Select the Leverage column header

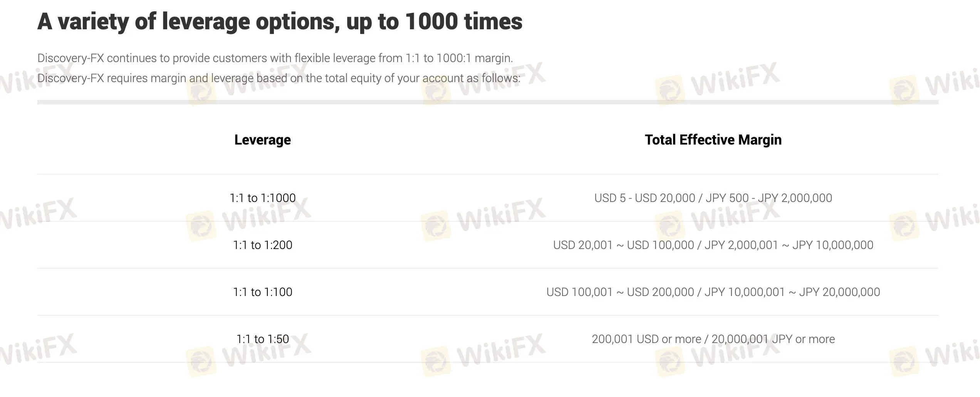[x=263, y=140]
